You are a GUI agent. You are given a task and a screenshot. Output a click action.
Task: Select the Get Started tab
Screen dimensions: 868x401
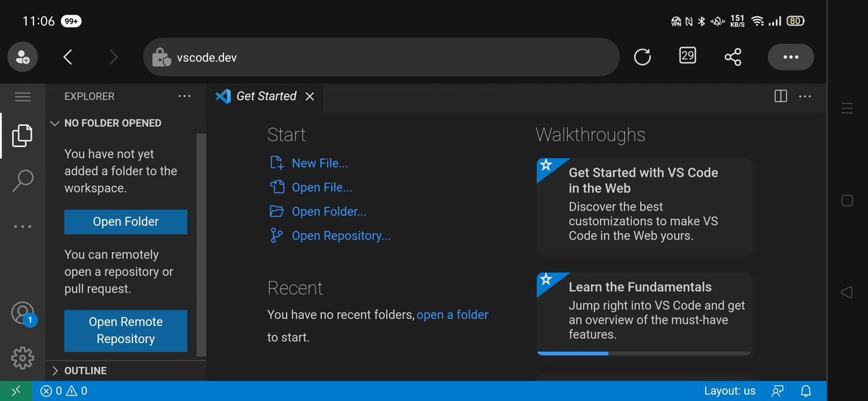coord(265,96)
